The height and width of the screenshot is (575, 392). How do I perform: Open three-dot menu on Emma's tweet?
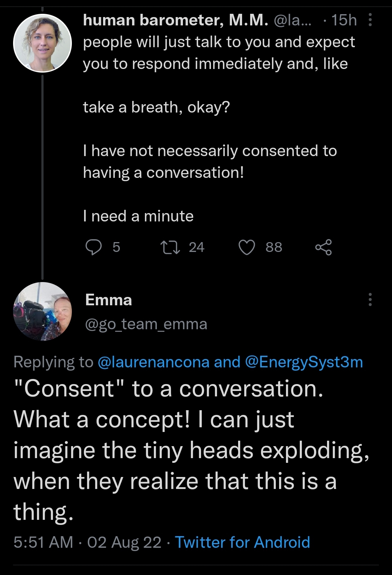[370, 300]
